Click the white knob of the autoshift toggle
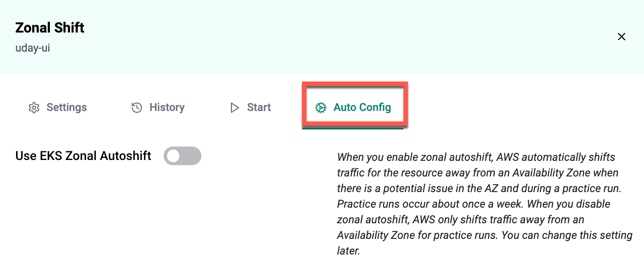 point(173,156)
